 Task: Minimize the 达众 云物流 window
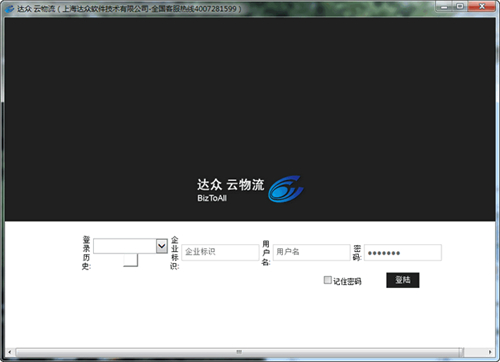444,6
